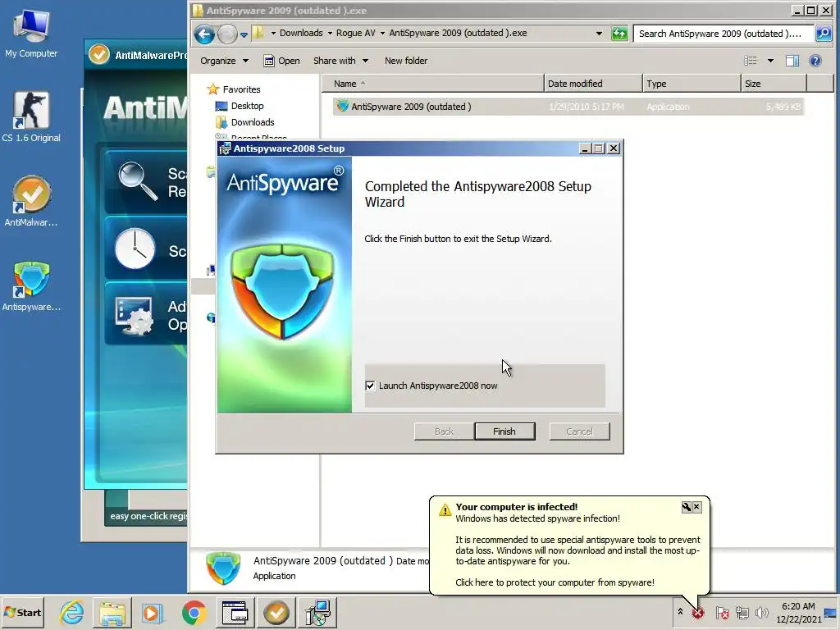This screenshot has height=630, width=840.
Task: Show hidden tray icons arrow
Action: 680,612
